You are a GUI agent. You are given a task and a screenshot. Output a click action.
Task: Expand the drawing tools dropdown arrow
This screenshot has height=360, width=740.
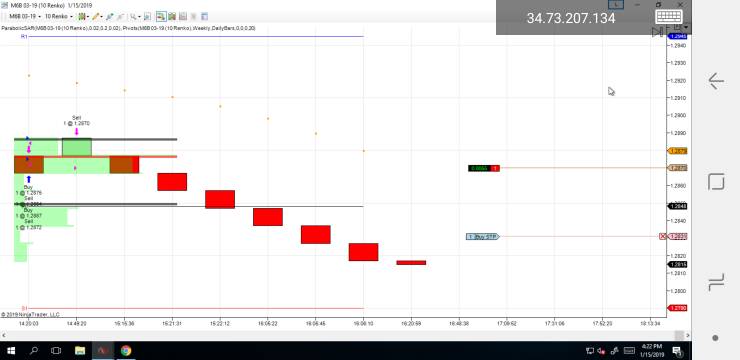pyautogui.click(x=102, y=17)
